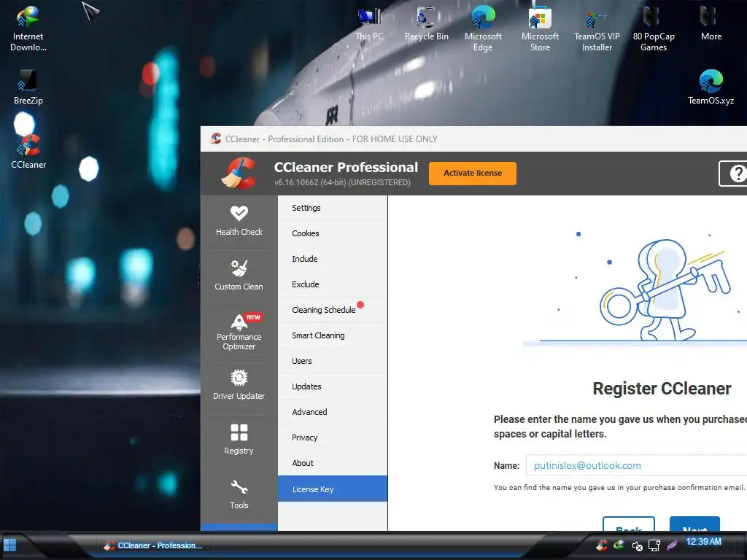Open Internet Download Manager desktop shortcut
This screenshot has height=560, width=747.
[28, 28]
